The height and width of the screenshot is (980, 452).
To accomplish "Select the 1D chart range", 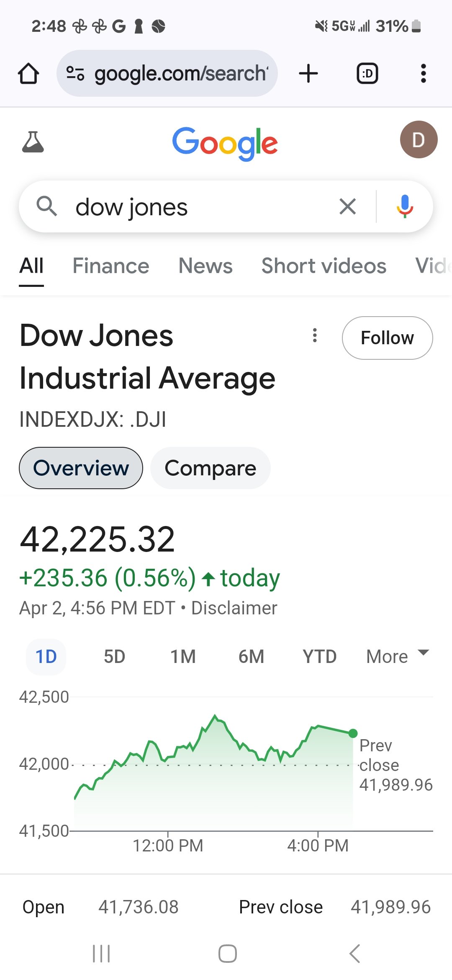I will pyautogui.click(x=46, y=657).
